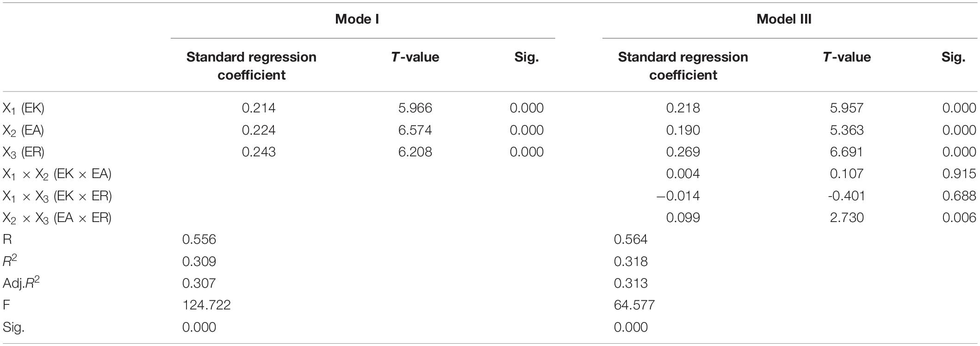Click the X2 × X3 (EA × ER) row label
This screenshot has height=346, width=980.
click(57, 218)
